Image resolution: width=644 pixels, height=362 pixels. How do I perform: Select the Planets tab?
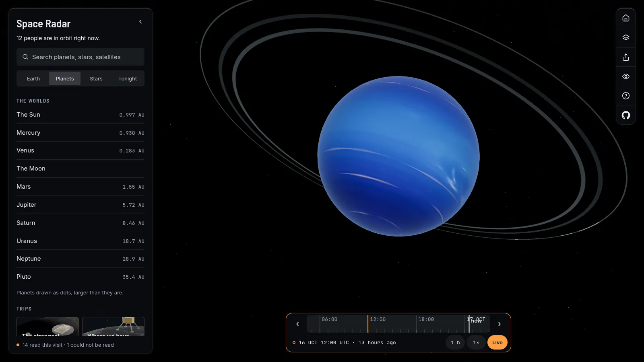coord(65,78)
